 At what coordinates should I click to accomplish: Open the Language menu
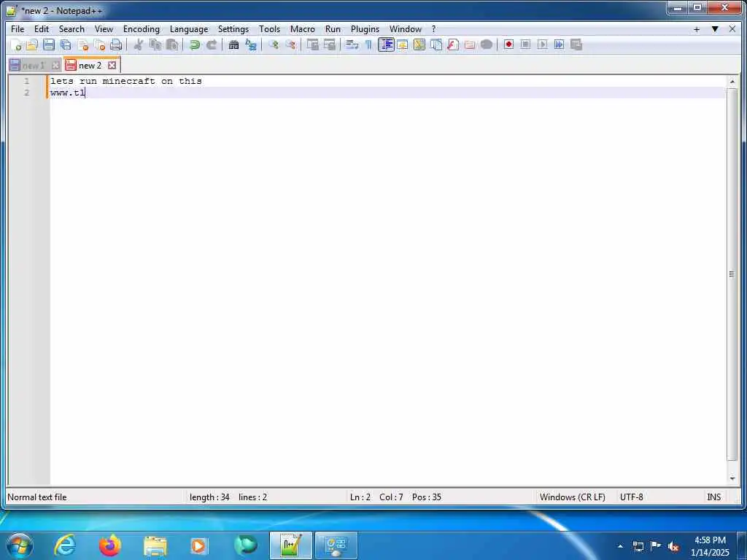(189, 29)
